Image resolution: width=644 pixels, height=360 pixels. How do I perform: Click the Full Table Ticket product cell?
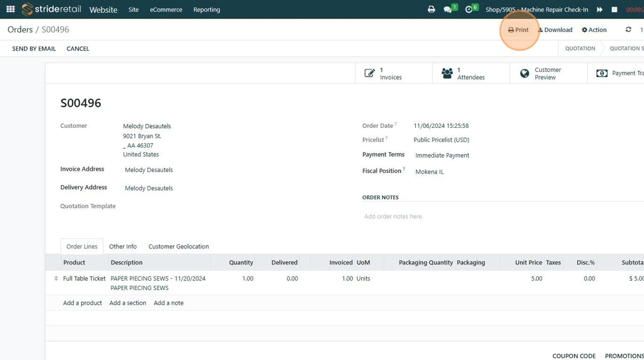coord(84,278)
